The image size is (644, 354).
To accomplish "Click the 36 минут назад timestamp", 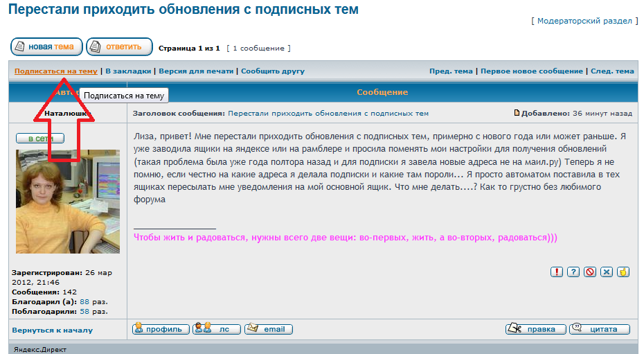I will (602, 114).
